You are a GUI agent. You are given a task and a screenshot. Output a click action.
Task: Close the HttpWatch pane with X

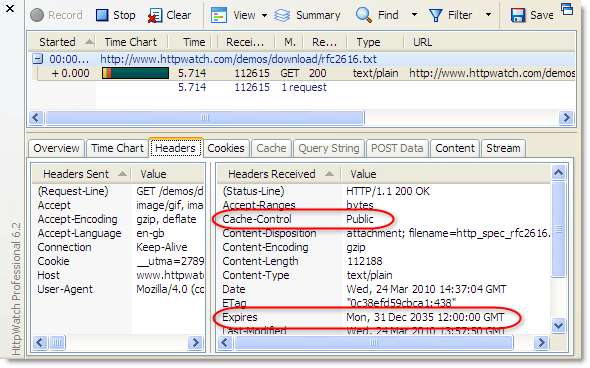pyautogui.click(x=10, y=8)
